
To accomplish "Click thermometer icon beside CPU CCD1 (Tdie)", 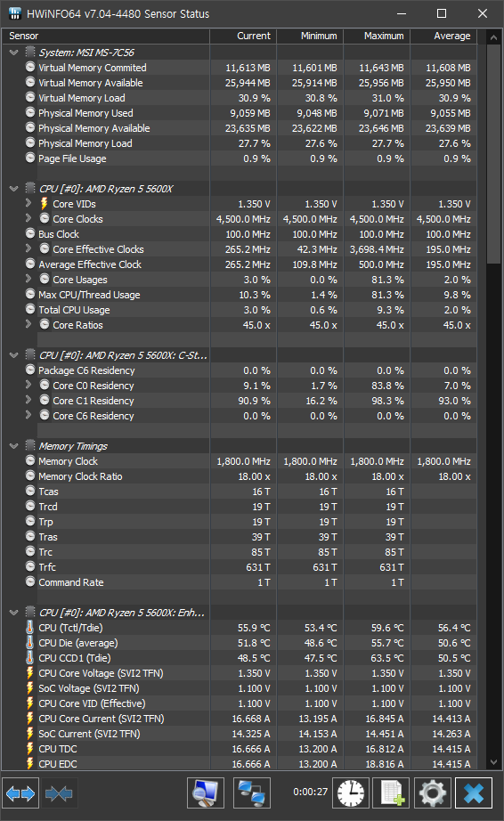I will (x=30, y=658).
